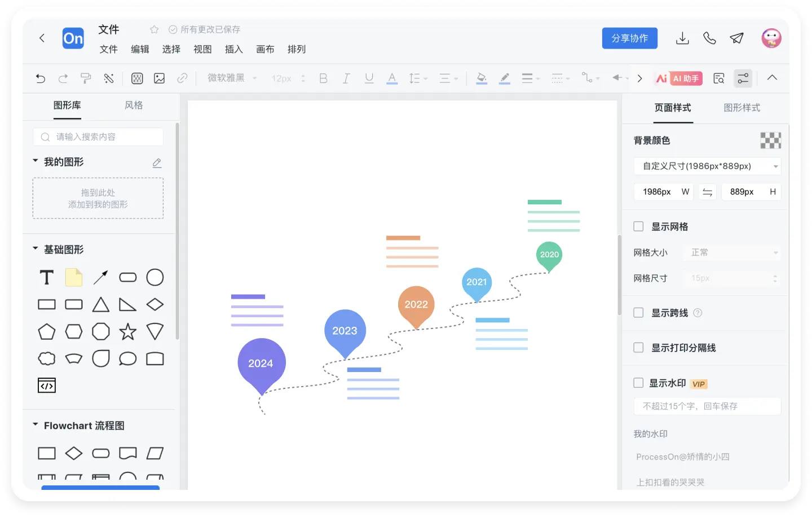
Task: Click the undo arrow in toolbar
Action: (41, 78)
